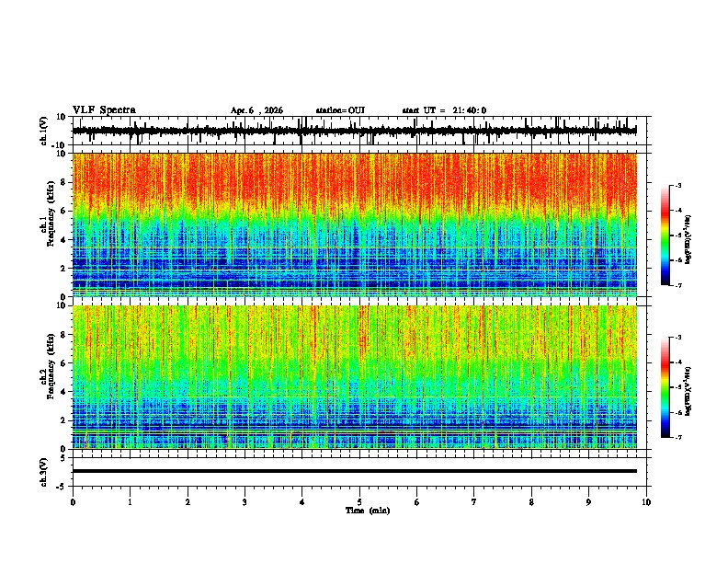Click the "-7" label on ch.1 color scale
The image size is (728, 563).
pyautogui.click(x=677, y=285)
